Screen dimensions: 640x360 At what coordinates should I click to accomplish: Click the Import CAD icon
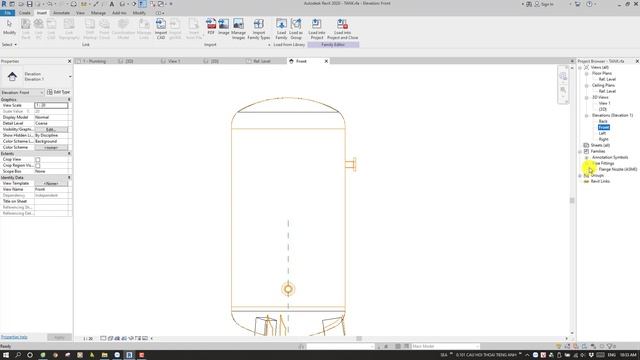(x=161, y=29)
